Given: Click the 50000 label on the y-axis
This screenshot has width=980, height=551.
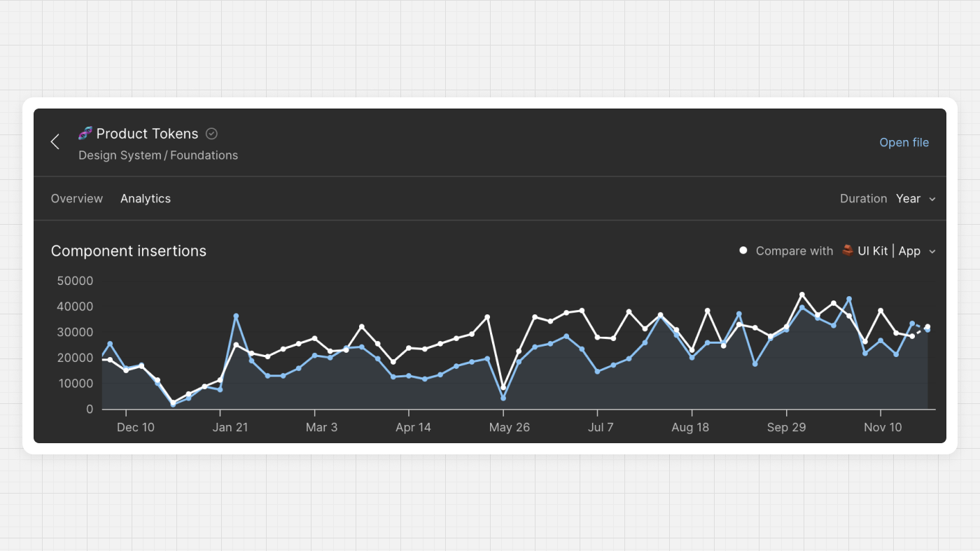Looking at the screenshot, I should pyautogui.click(x=75, y=281).
